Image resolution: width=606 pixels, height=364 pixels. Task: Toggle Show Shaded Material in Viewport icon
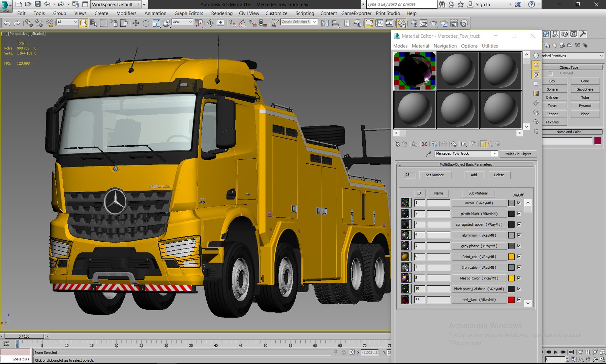[x=474, y=144]
